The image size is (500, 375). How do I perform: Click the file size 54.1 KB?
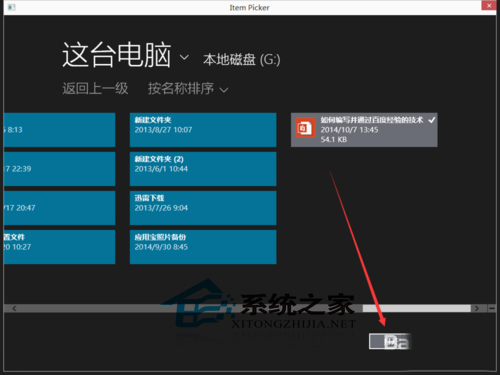pyautogui.click(x=334, y=140)
